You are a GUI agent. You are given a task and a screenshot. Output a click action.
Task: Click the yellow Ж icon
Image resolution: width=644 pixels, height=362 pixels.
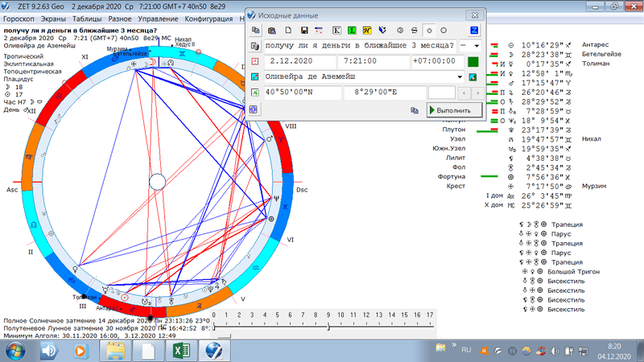coord(367,30)
